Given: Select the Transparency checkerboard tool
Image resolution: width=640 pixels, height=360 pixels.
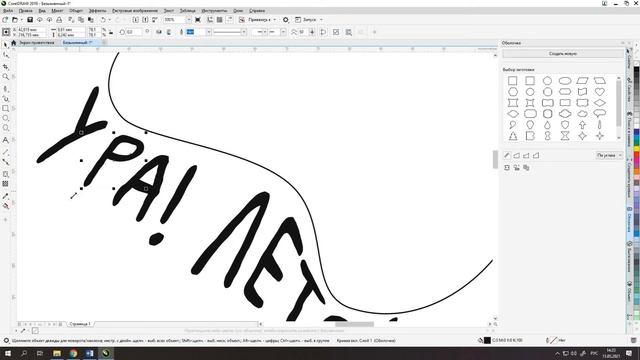Looking at the screenshot, I should coord(5,184).
